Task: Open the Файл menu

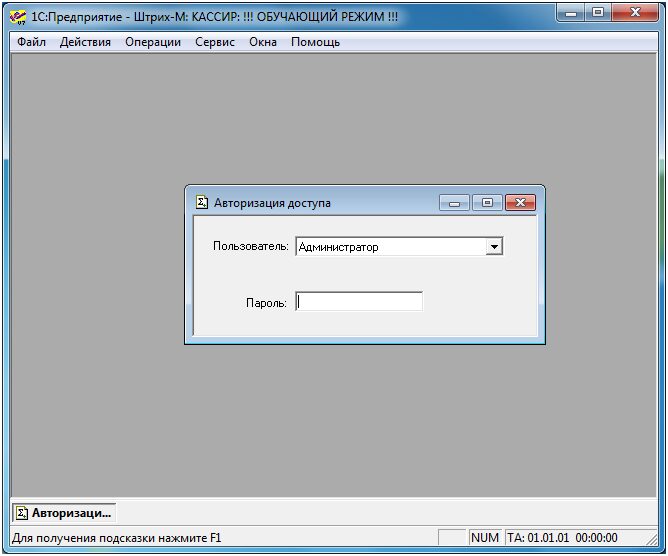Action: click(31, 42)
